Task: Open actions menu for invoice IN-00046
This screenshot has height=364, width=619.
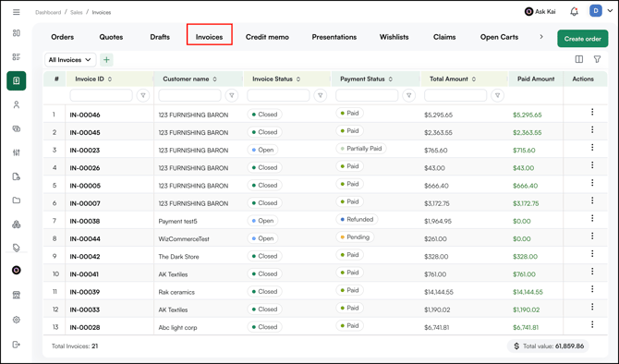Action: (x=592, y=112)
